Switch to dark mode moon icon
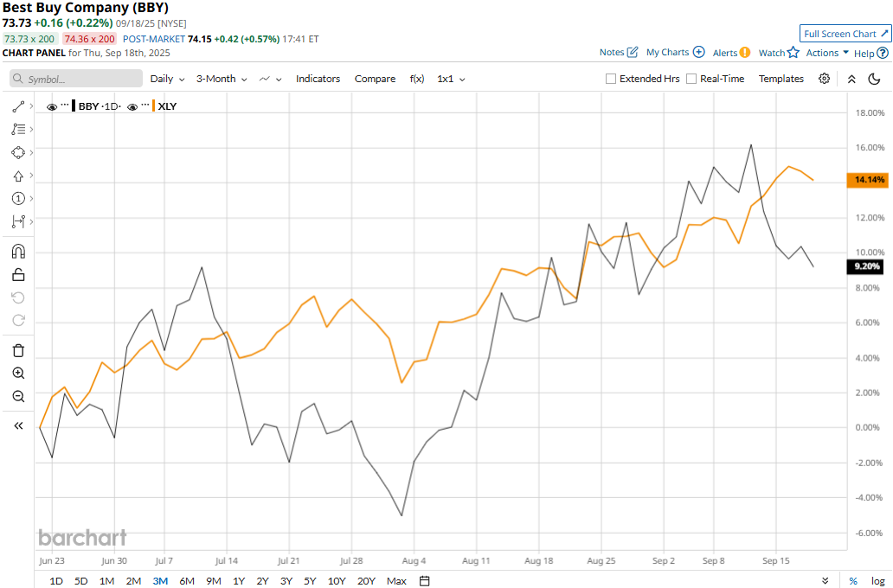Viewport: 893px width, 588px height. click(874, 80)
